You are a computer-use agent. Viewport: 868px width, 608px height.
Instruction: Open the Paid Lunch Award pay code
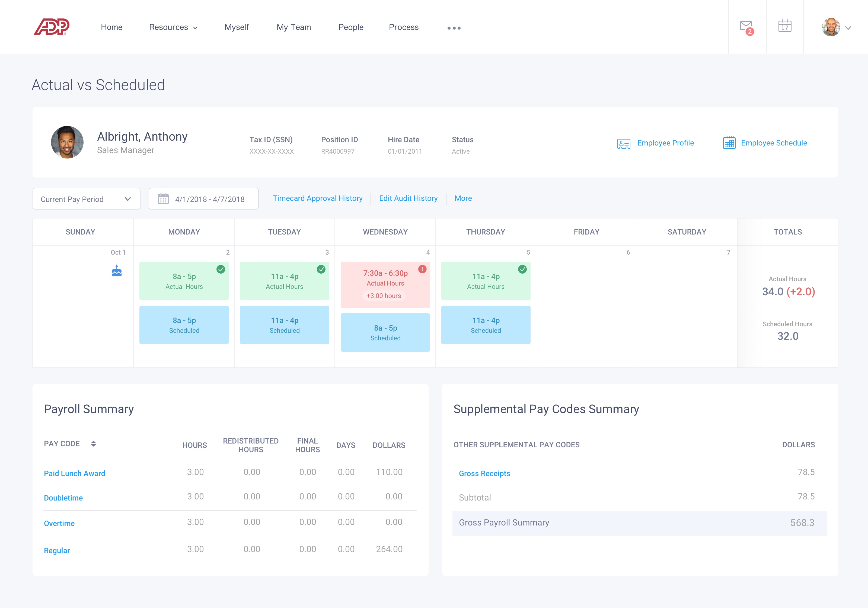[x=75, y=473]
